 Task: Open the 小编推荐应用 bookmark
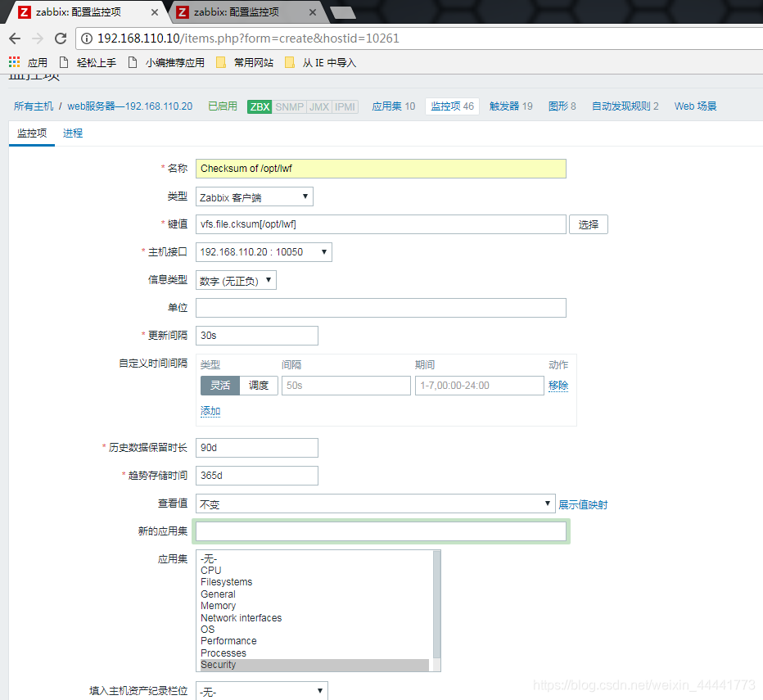pos(166,63)
